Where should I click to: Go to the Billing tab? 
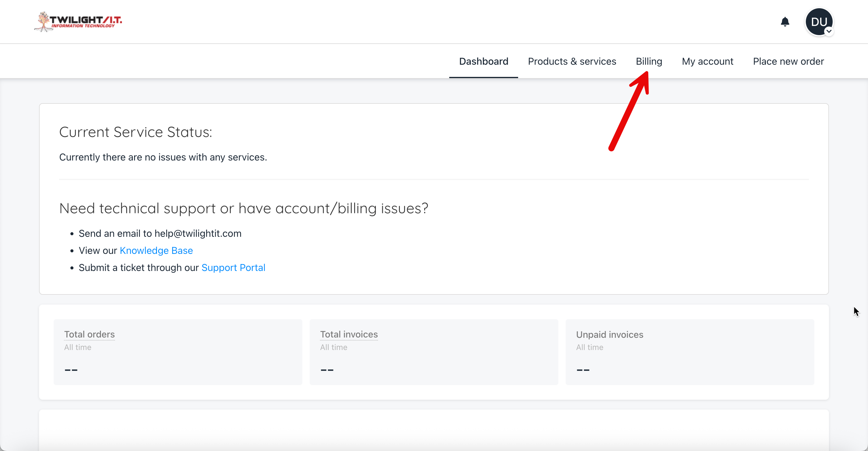[649, 61]
